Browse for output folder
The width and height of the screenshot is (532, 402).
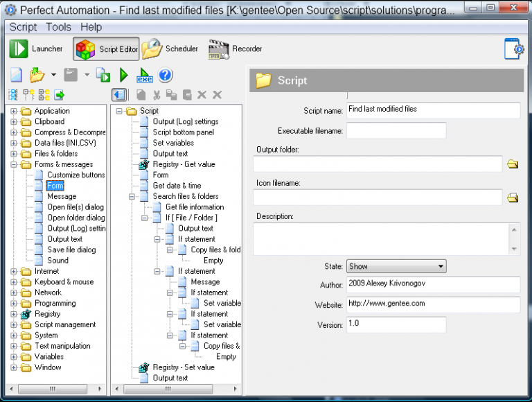pos(513,164)
